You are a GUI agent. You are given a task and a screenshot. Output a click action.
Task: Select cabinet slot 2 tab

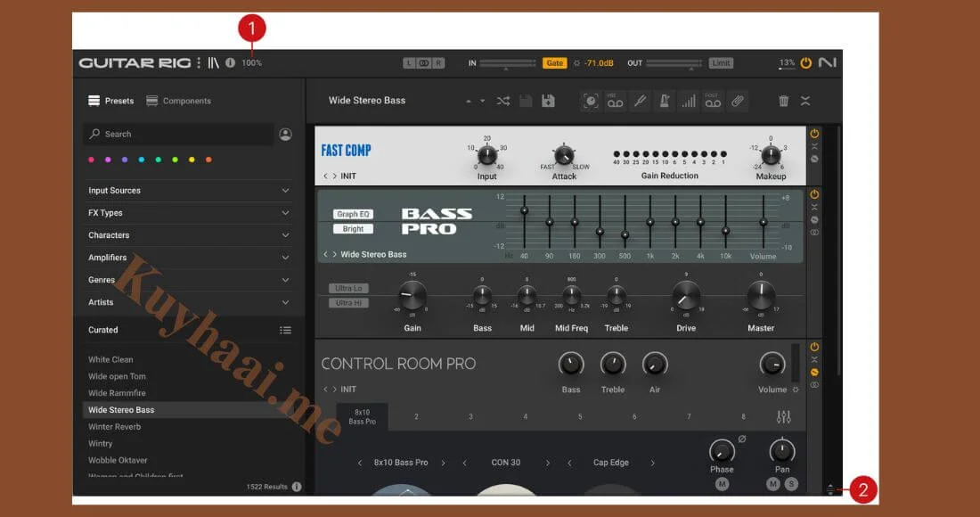tap(416, 417)
